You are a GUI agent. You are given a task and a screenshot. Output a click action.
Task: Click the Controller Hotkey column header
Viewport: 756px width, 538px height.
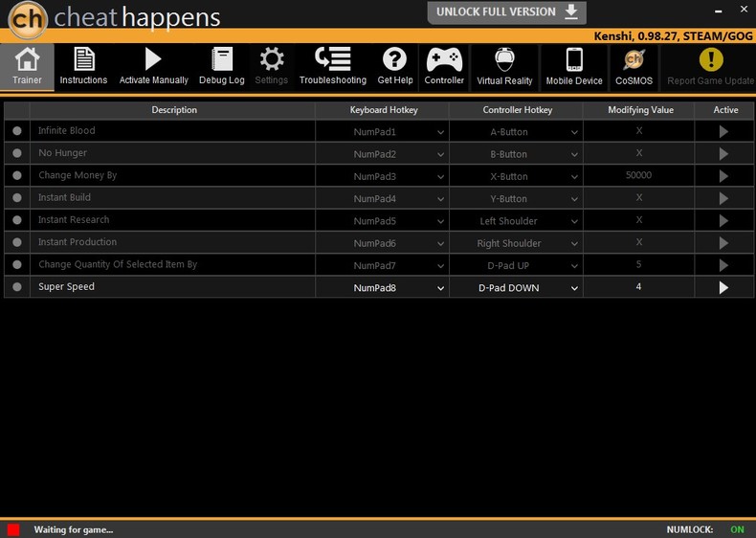517,110
